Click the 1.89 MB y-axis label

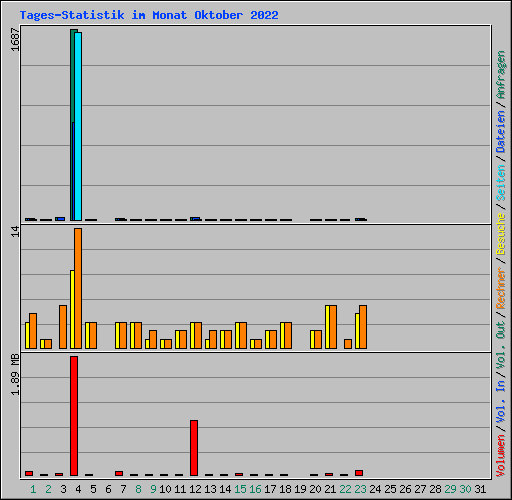point(15,375)
